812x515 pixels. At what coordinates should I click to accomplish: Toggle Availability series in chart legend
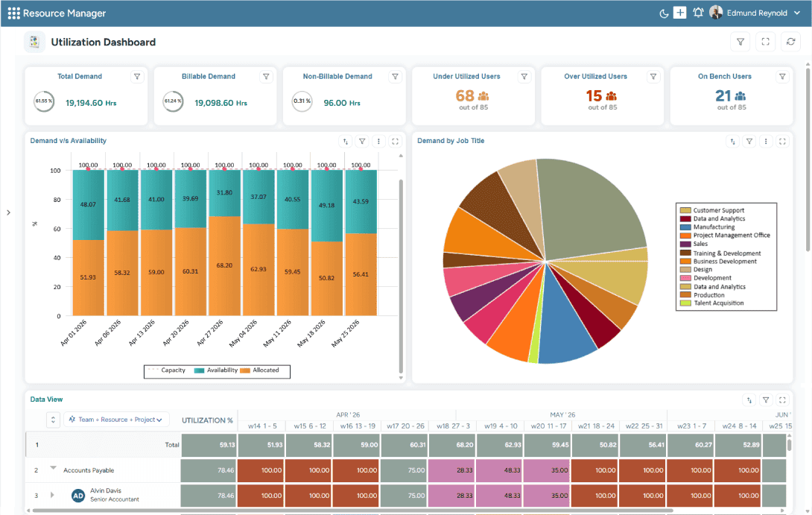coord(216,370)
